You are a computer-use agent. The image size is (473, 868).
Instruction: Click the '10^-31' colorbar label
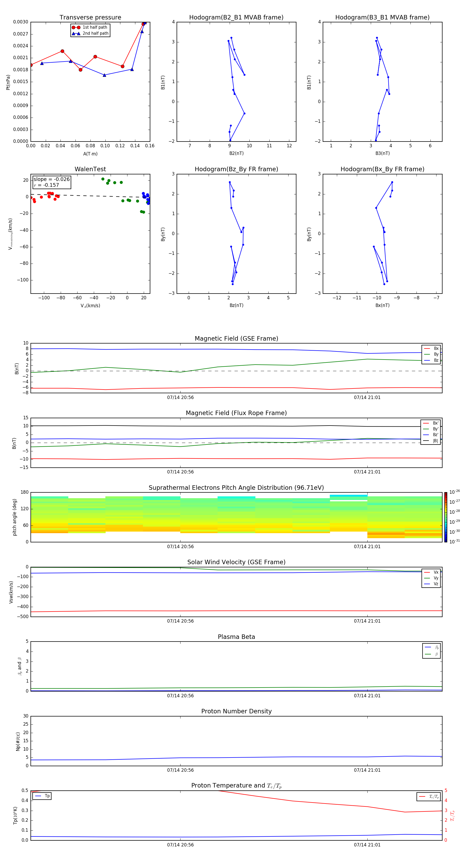point(455,542)
